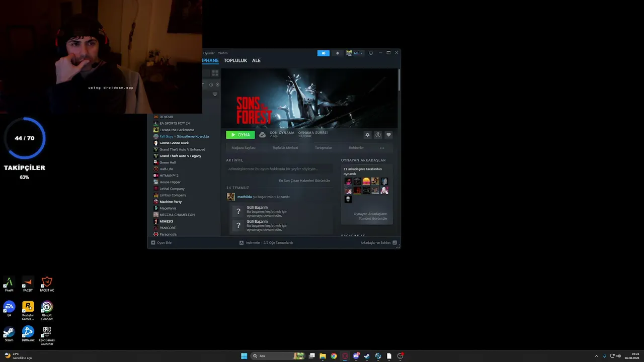Click the Sons of the Forest banner
Viewport: 644px width, 362px height.
click(x=309, y=98)
